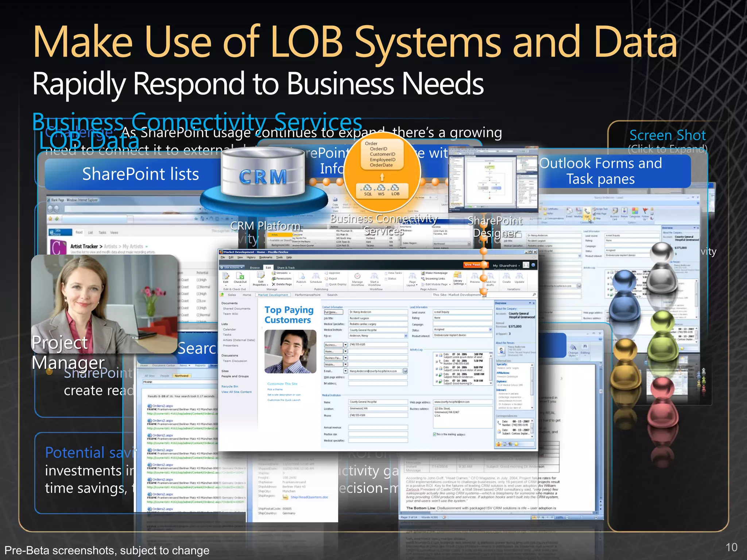Click the address book icon beside E-mail field
747x560 pixels.
point(405,371)
